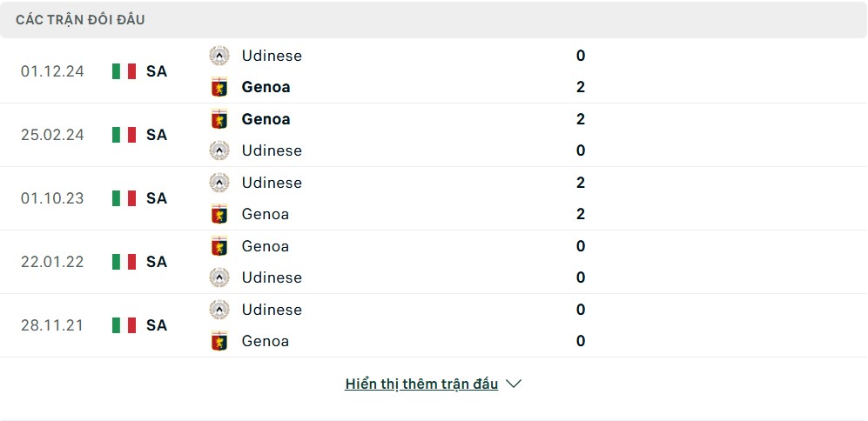Screen dimensions: 868x421
Task: Click Genoa crest in 22.01.22 match
Action: (219, 245)
